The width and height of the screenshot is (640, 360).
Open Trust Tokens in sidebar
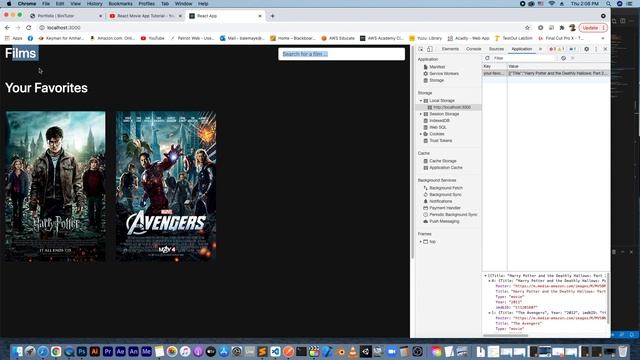pos(440,140)
